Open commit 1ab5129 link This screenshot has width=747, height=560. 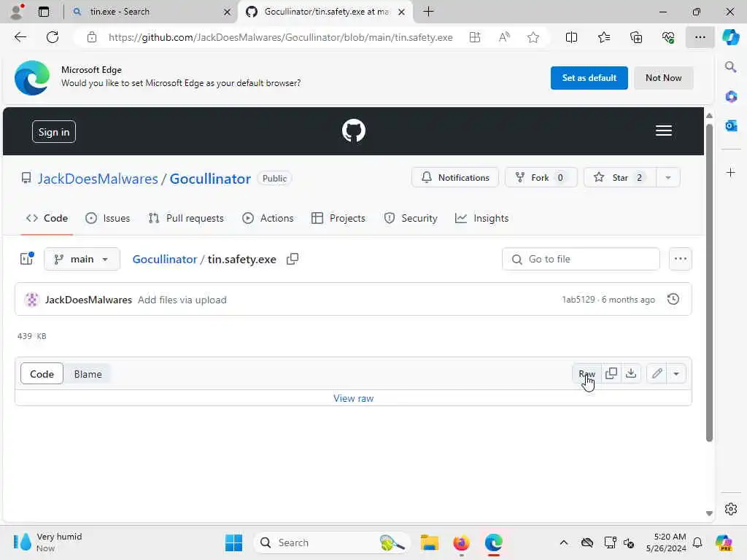(x=578, y=300)
